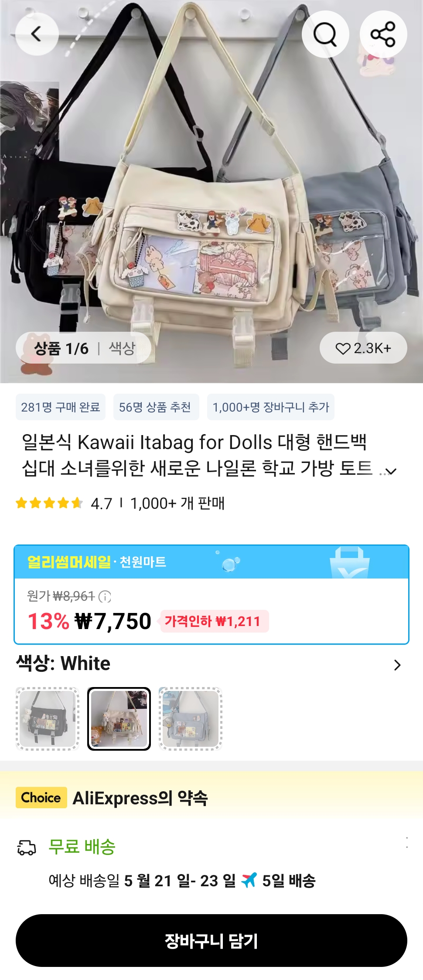
Task: Select the blue-gray bag color swatch
Action: 191,718
